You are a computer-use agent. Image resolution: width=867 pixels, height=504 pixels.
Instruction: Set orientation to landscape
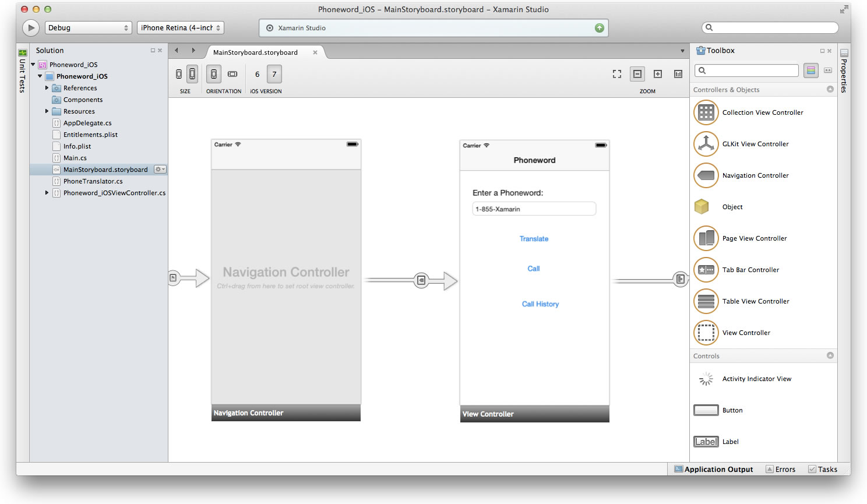[232, 74]
